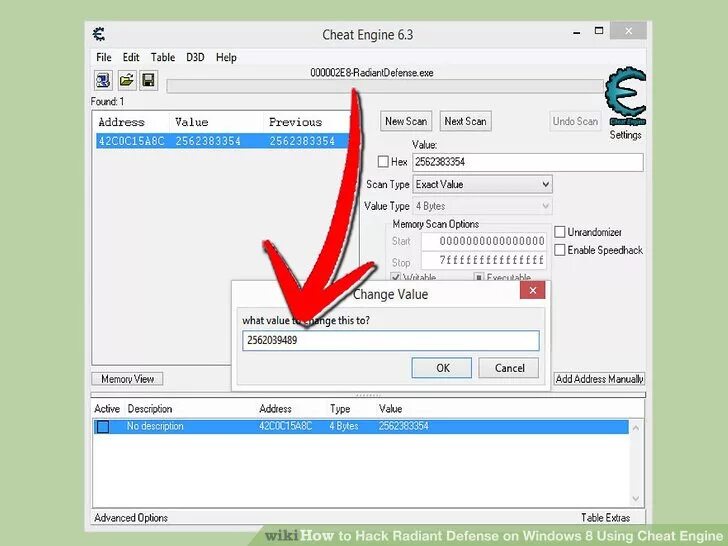Tick the Hex checkbox

[x=383, y=162]
